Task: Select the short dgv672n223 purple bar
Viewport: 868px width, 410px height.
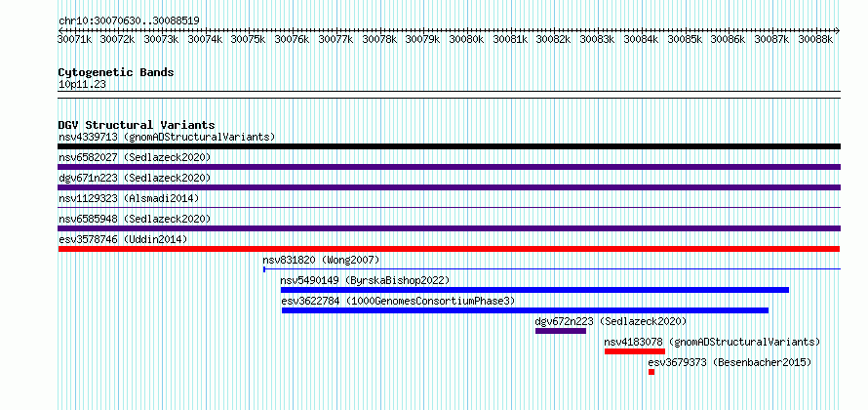Action: (560, 331)
